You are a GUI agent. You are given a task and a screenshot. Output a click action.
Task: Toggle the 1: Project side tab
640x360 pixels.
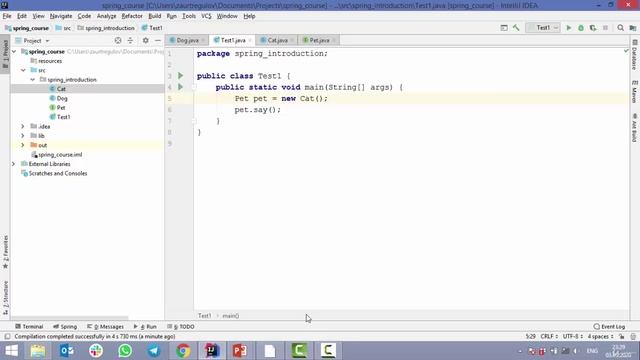5,54
